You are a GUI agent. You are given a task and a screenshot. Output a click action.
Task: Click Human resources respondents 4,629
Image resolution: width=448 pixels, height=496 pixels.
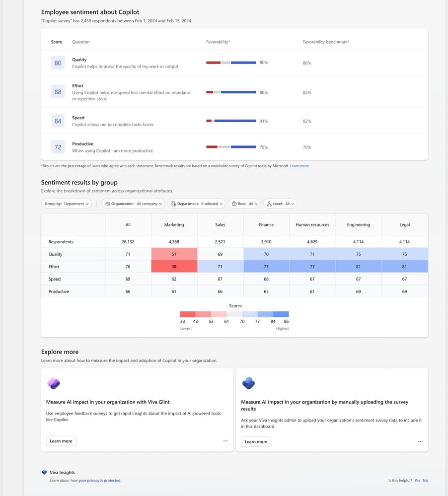(312, 242)
